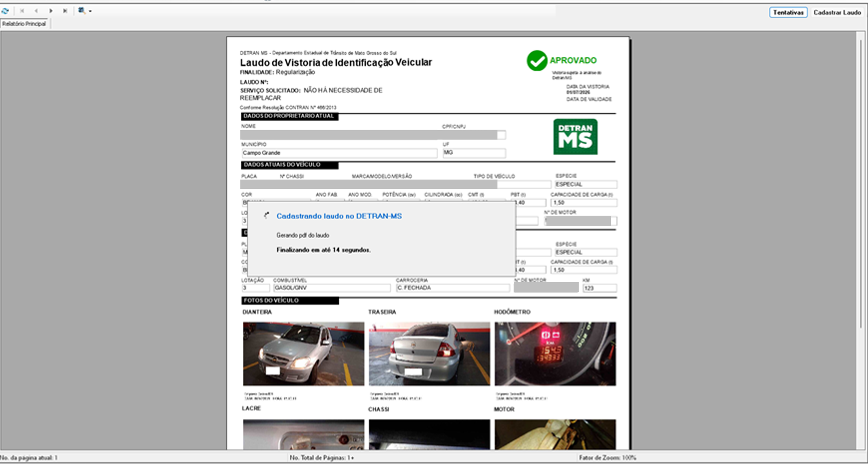Go to the first page of the report
This screenshot has height=464, width=868.
coord(22,11)
